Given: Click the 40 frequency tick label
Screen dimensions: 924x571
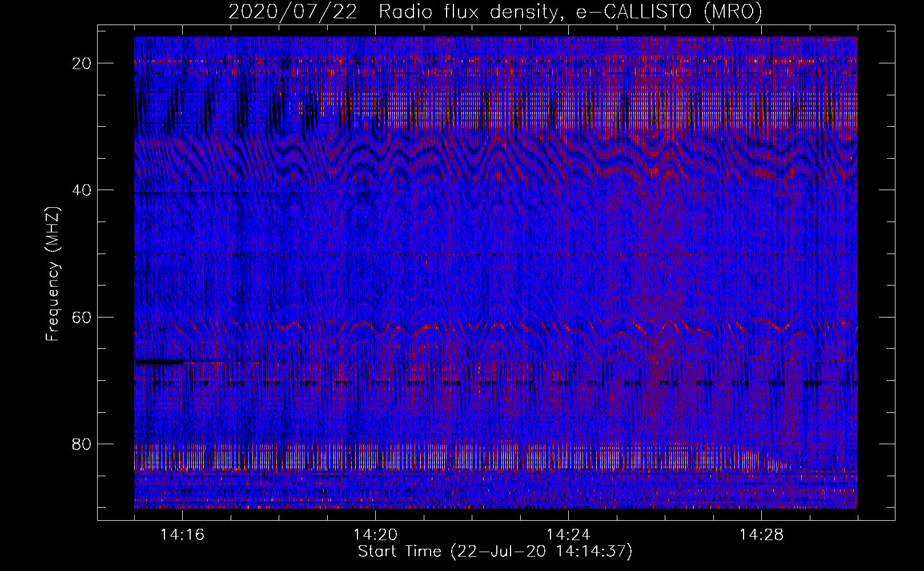Looking at the screenshot, I should point(82,190).
